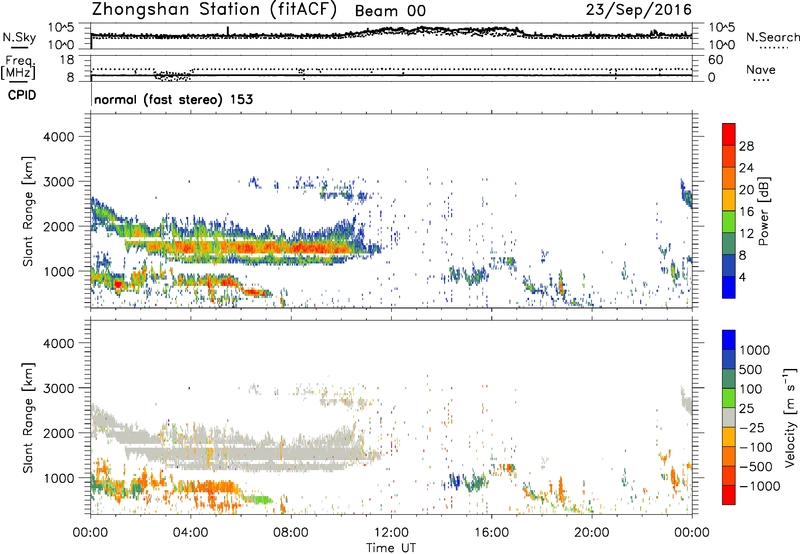Click the '20:00' time tick label

pos(591,533)
